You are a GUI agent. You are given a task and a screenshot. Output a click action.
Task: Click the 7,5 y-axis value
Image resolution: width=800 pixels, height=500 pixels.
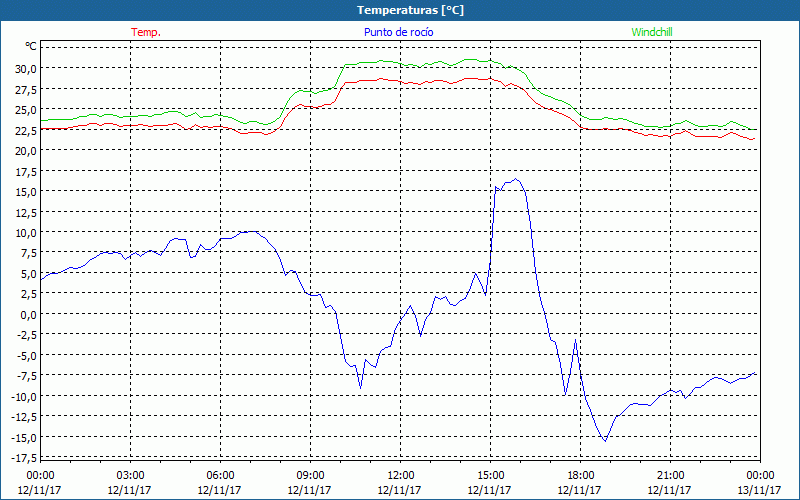tap(28, 253)
